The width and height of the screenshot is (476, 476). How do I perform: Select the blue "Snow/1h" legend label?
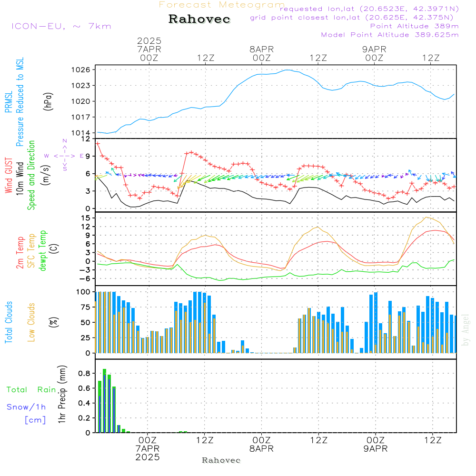(26, 407)
